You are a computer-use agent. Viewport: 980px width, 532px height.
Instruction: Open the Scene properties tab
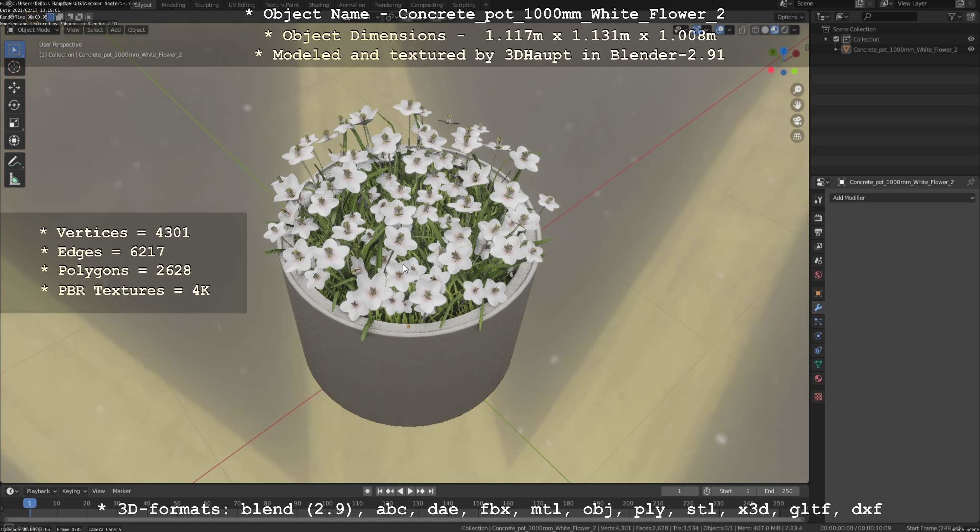[818, 261]
